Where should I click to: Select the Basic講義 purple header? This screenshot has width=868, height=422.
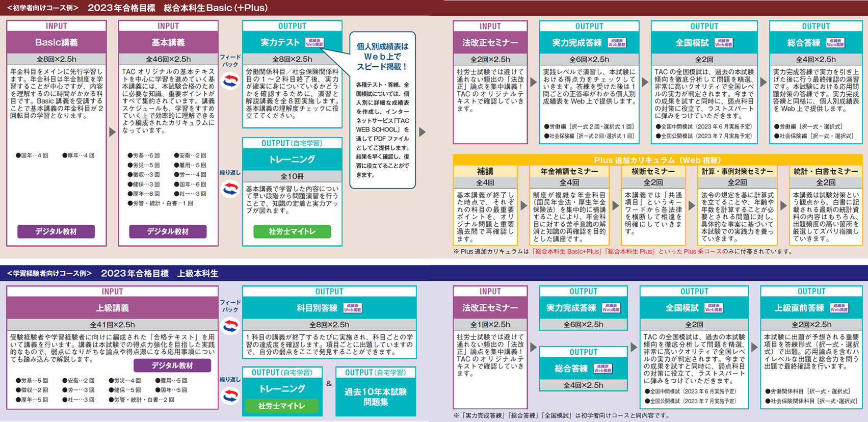coord(57,43)
